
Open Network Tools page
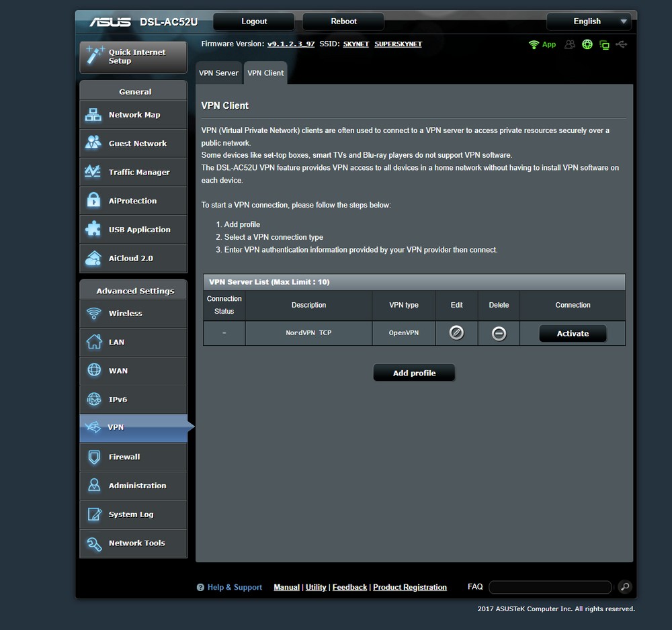[133, 543]
